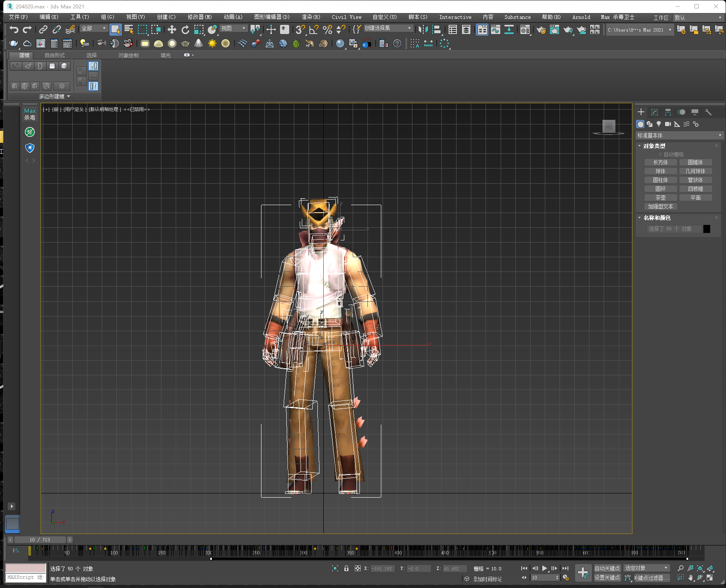Screen dimensions: 726x588
Task: Toggle Percent Snap icon
Action: (x=327, y=29)
